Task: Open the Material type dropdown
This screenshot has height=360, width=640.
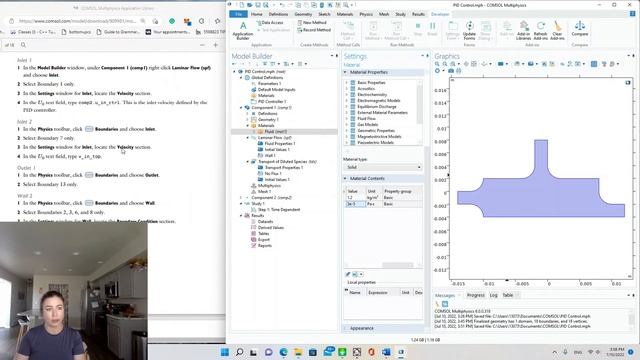Action: 382,167
